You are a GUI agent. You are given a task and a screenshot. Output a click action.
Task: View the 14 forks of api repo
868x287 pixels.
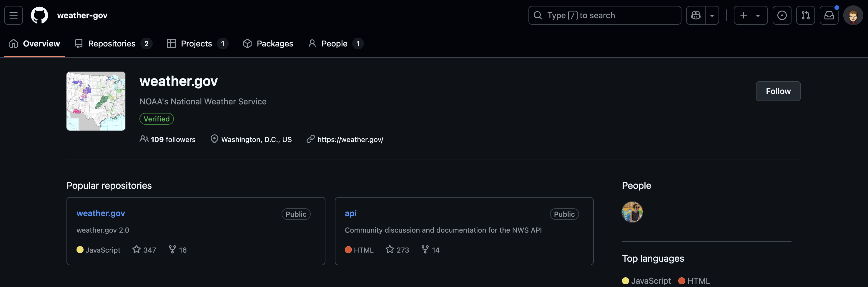pyautogui.click(x=430, y=250)
